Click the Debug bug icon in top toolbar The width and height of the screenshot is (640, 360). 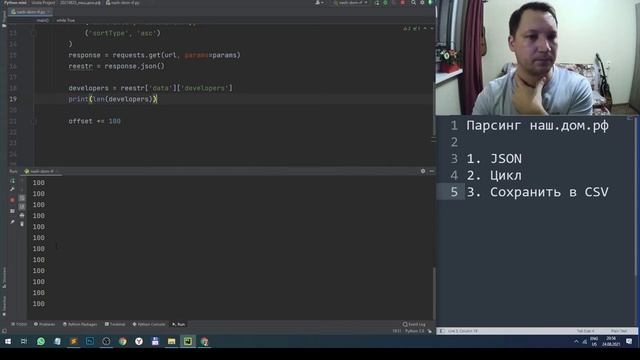click(385, 3)
